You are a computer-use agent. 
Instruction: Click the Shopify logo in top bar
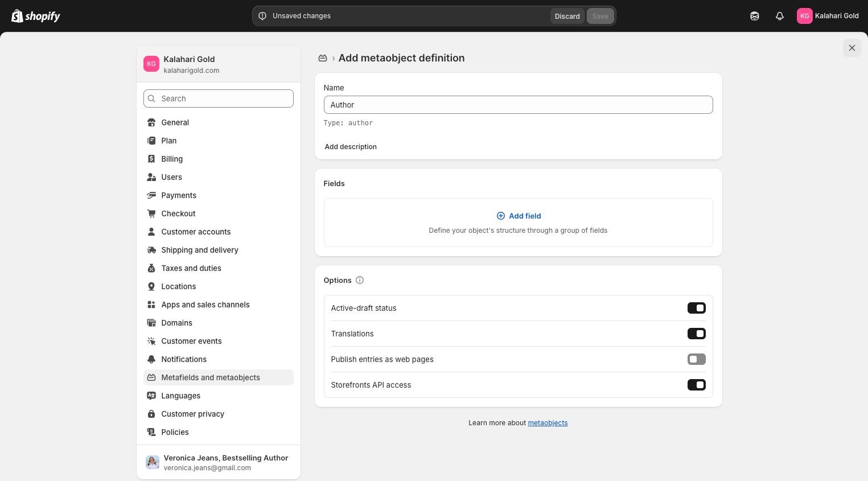pyautogui.click(x=35, y=16)
